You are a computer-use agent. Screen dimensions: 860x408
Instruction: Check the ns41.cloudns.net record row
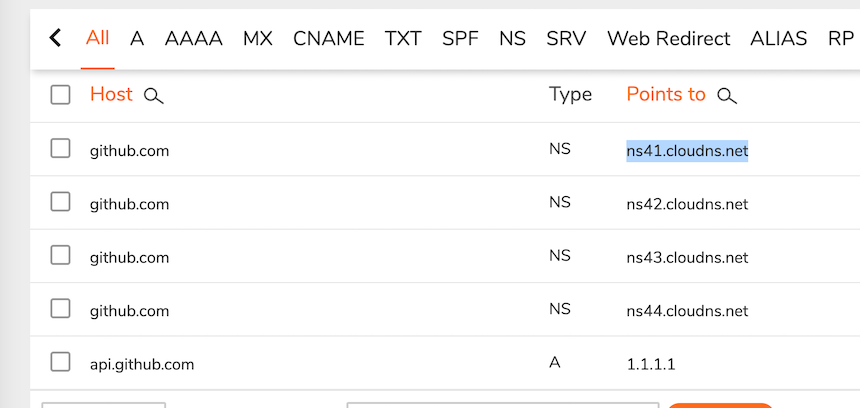60,149
